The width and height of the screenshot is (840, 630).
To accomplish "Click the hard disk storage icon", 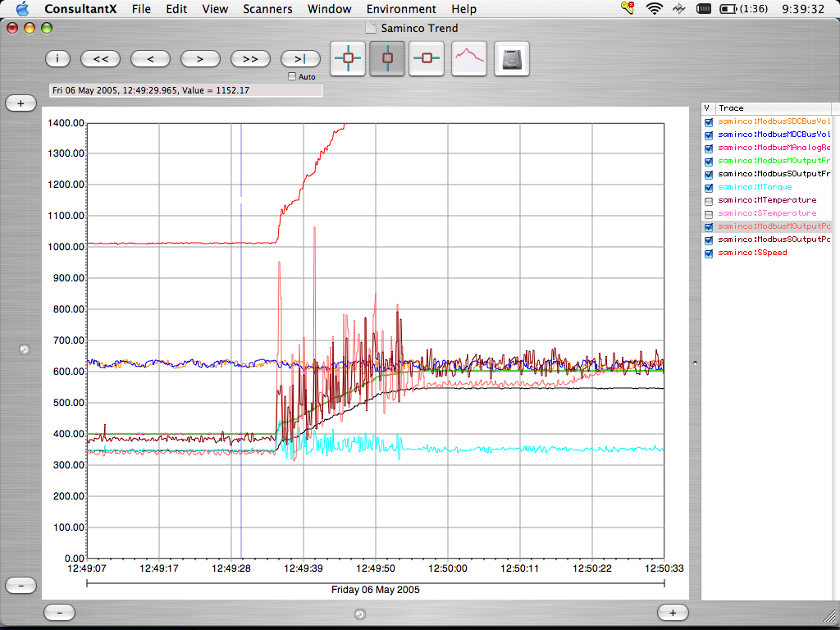I will pyautogui.click(x=511, y=58).
